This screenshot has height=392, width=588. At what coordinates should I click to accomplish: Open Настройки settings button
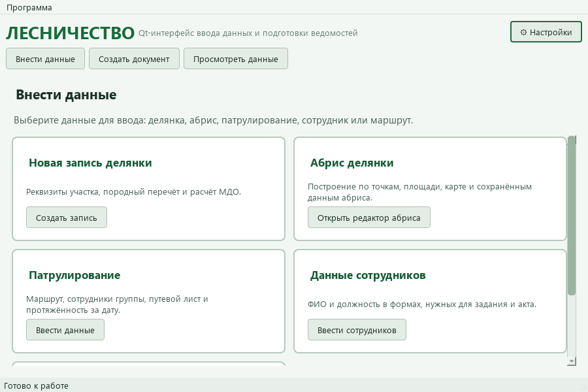[x=546, y=32]
